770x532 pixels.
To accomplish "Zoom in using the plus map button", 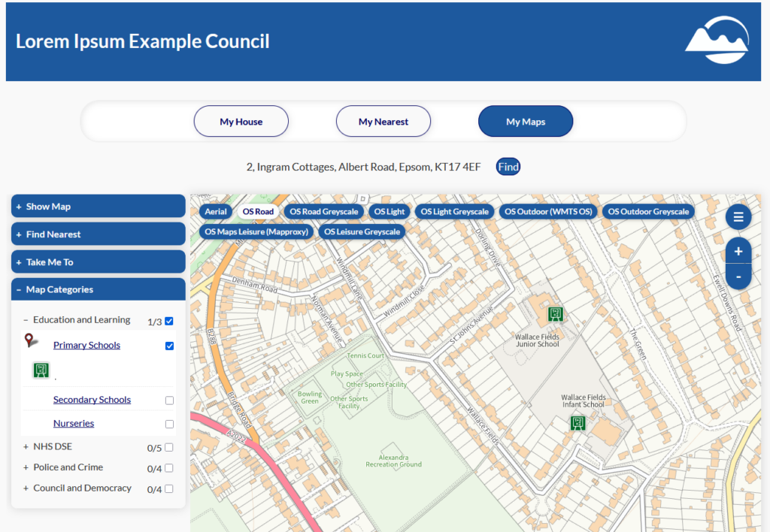I will 738,251.
